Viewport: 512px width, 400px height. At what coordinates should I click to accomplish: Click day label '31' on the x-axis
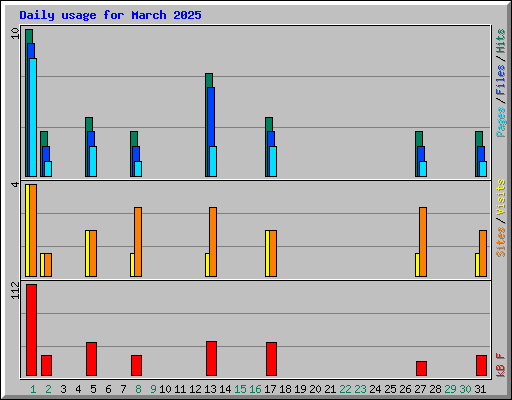coord(480,389)
